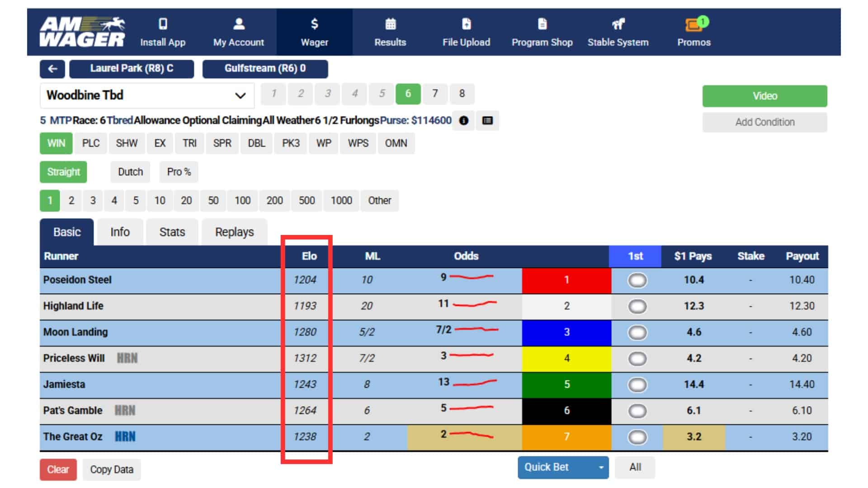Viewport: 868px width, 488px height.
Task: Open My Account profile icon
Action: click(x=239, y=23)
